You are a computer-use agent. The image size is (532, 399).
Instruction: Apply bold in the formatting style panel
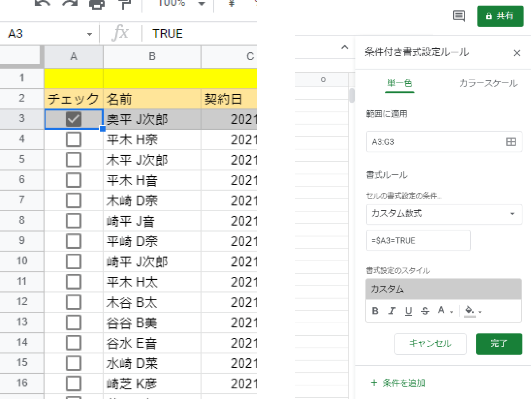[x=375, y=311]
